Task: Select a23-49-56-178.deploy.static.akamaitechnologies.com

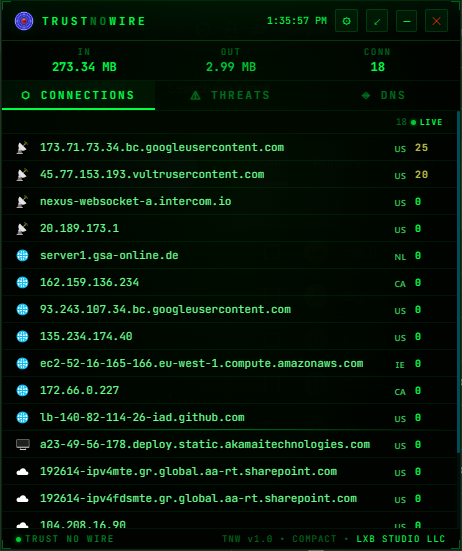Action: [x=229, y=445]
